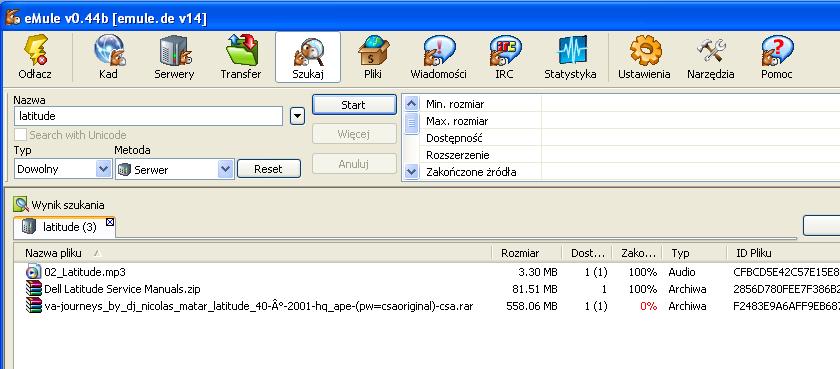Open the Typ Dowolny dropdown

[x=104, y=169]
